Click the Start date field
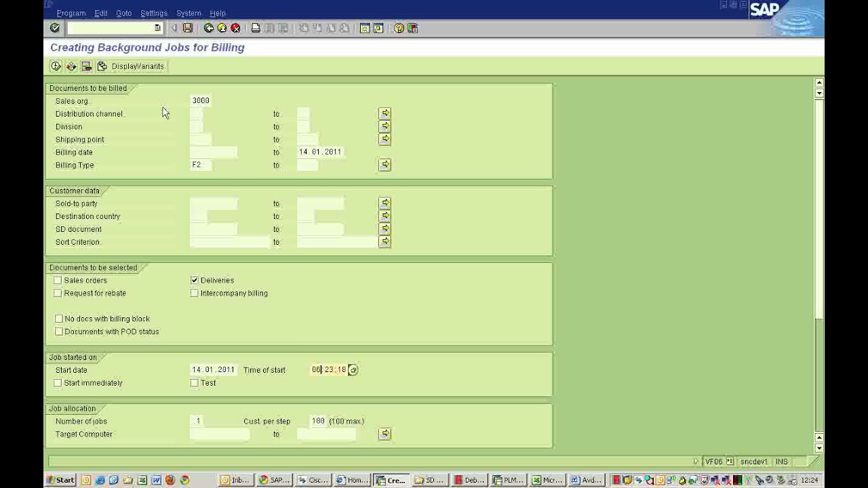The height and width of the screenshot is (488, 868). pos(214,370)
